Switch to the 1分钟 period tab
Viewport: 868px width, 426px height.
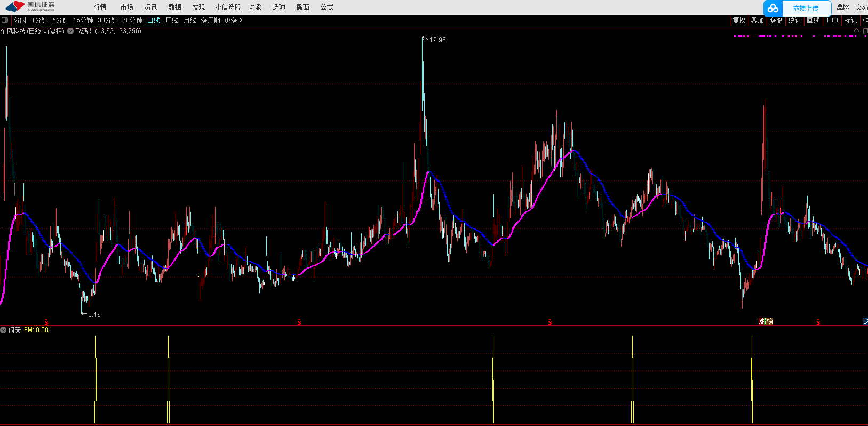[x=39, y=20]
